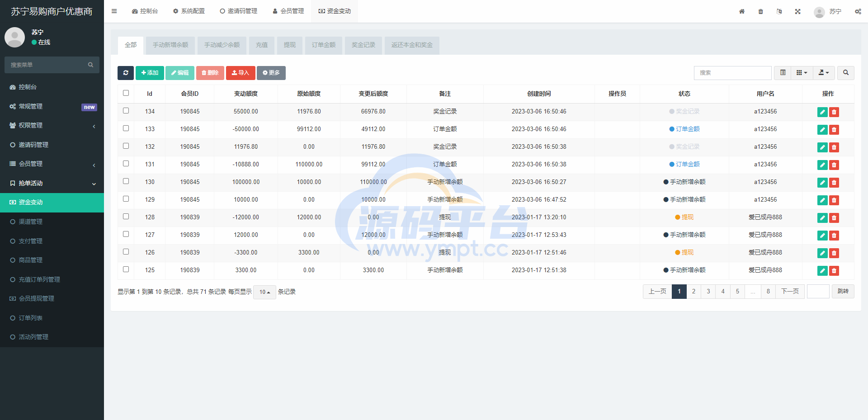The image size is (868, 420).
Task: Open 会员提现管理 in the sidebar
Action: [x=52, y=299]
